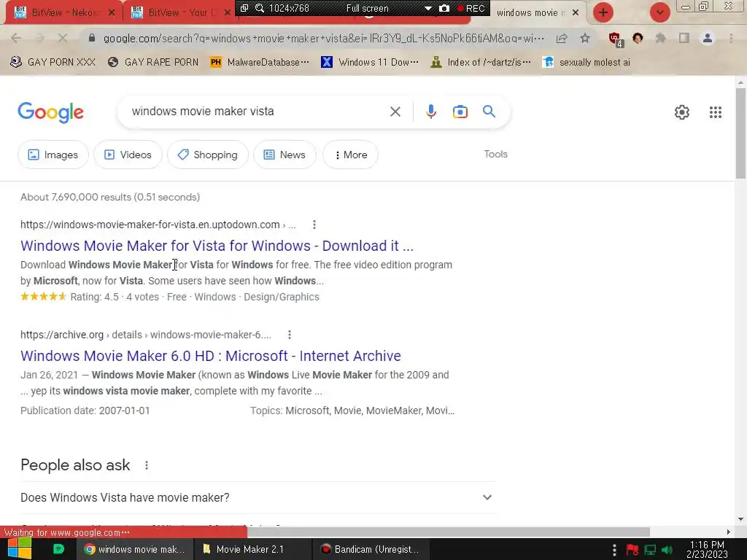Open Windows 11 Dow… bookmark

[370, 63]
